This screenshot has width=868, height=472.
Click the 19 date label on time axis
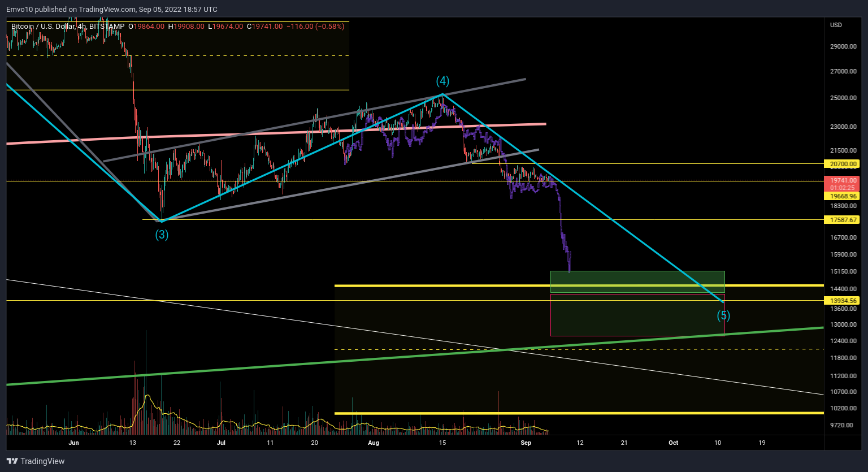click(x=762, y=443)
